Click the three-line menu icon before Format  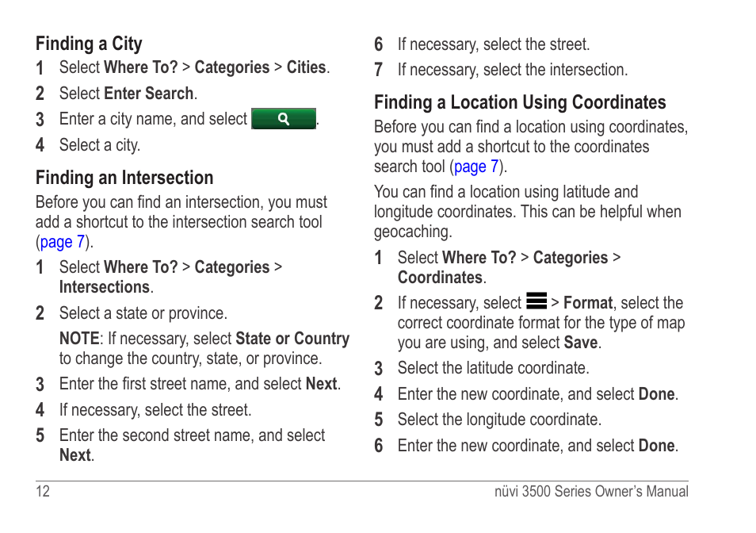[x=536, y=301]
